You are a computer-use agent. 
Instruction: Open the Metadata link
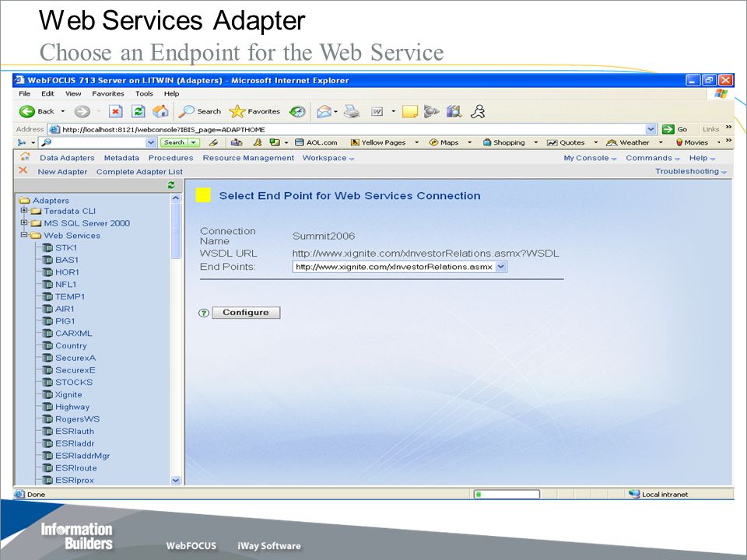[121, 158]
